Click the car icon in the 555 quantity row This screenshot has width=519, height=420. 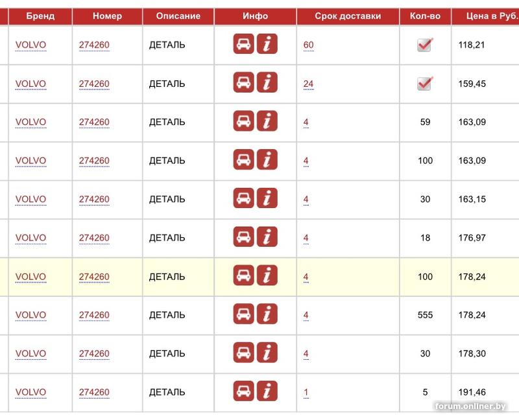pos(244,314)
